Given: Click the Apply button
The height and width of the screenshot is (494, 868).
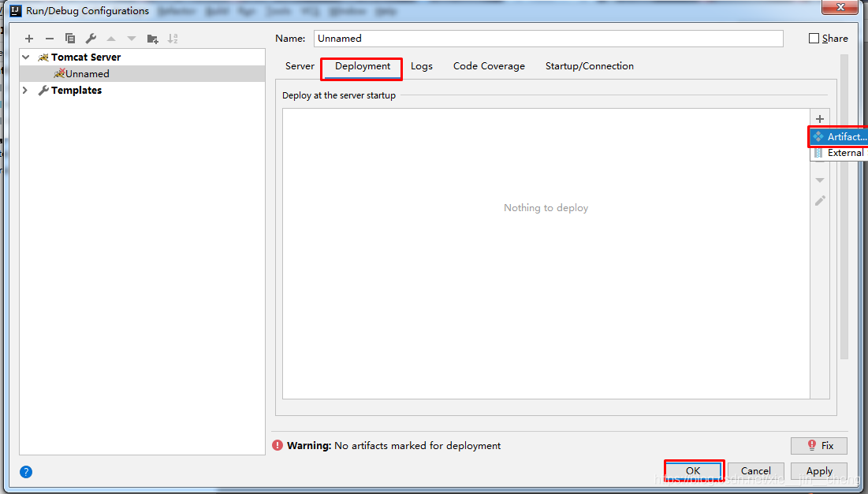Looking at the screenshot, I should (819, 471).
